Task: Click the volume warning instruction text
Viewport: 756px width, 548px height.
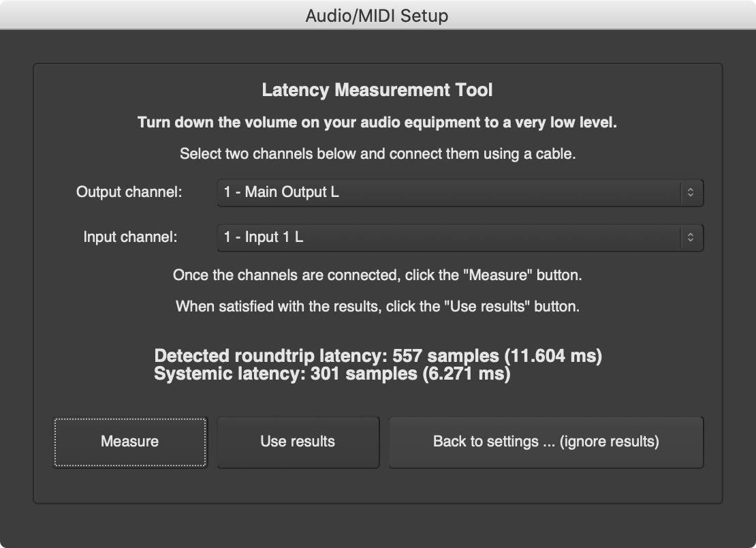Action: point(378,122)
